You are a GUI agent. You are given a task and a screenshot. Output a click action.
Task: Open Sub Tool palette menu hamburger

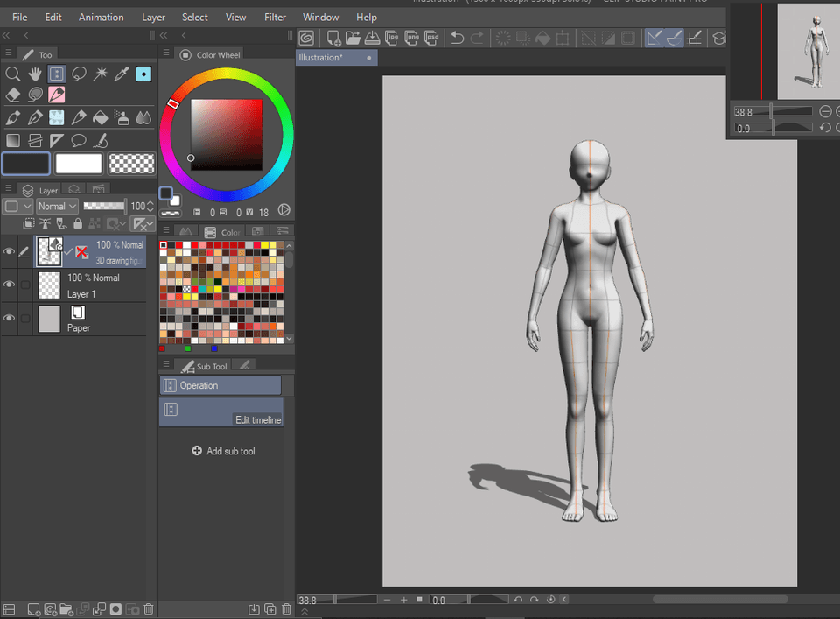pos(166,364)
